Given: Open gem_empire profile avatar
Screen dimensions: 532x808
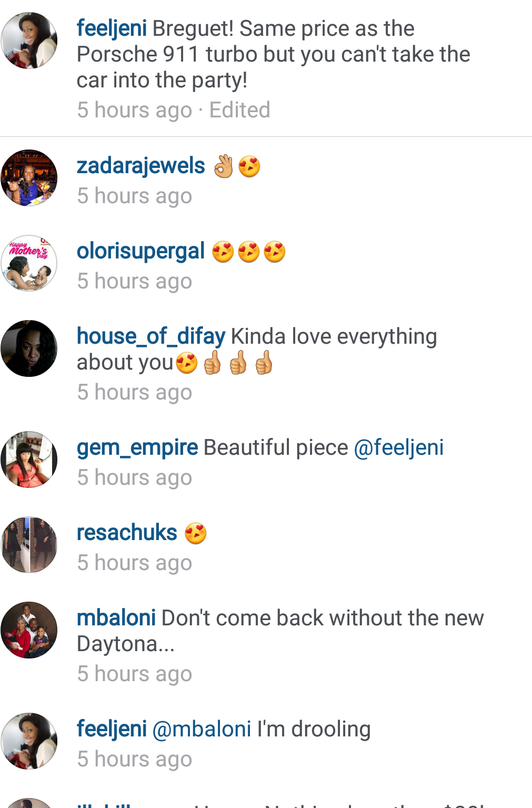Looking at the screenshot, I should coord(29,460).
